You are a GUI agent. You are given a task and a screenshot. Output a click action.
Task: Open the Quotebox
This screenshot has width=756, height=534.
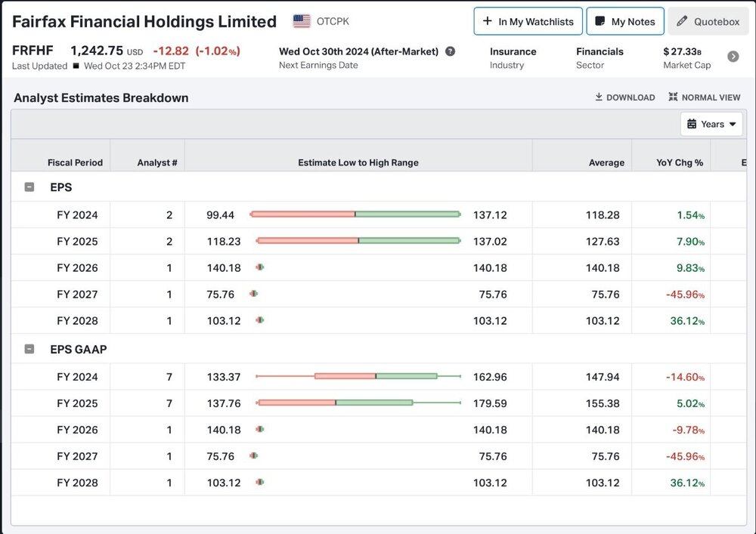pos(708,21)
